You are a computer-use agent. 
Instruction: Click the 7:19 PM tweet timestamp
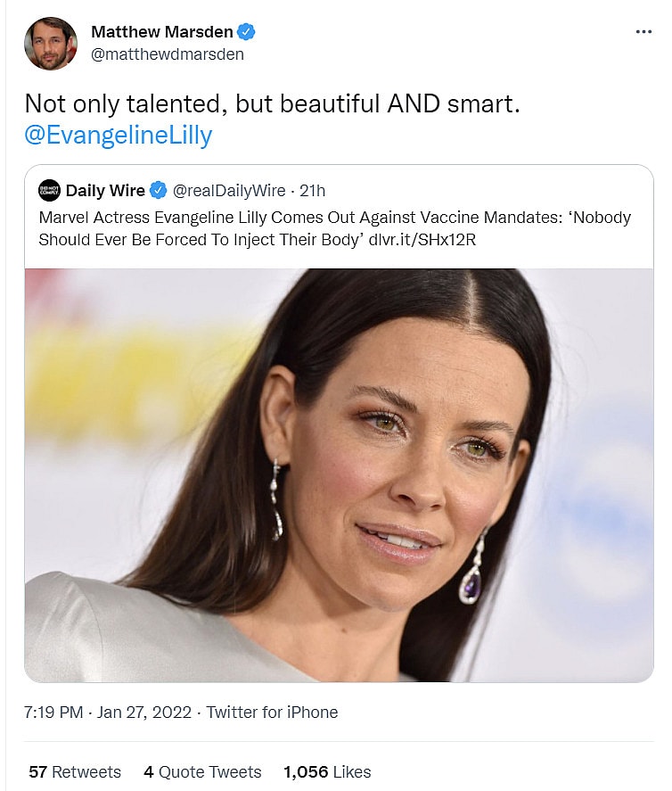(x=53, y=713)
